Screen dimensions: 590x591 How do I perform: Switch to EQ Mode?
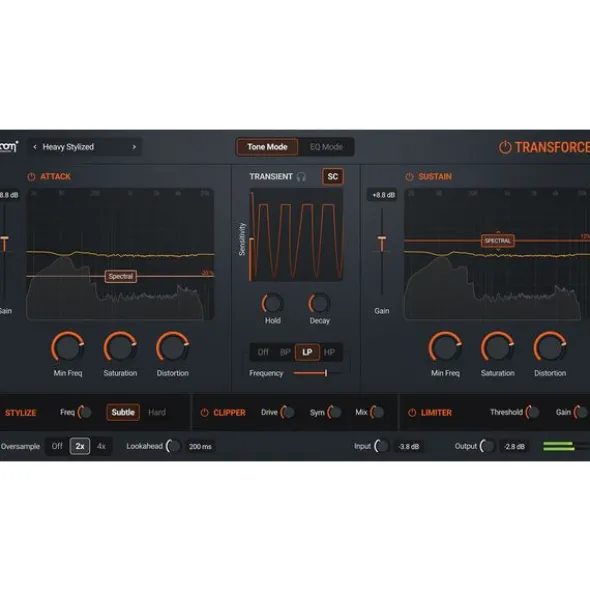pos(326,147)
